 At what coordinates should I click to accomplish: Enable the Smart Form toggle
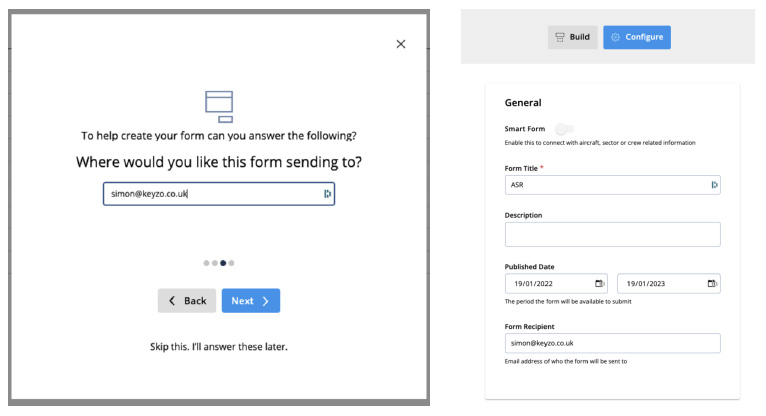pos(565,129)
